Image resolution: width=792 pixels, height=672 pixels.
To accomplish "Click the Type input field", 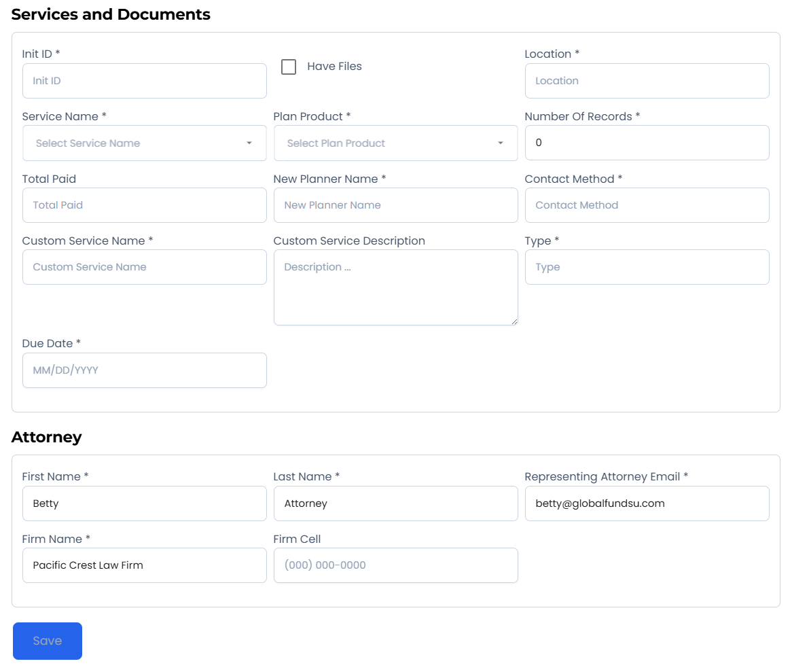I will click(647, 267).
